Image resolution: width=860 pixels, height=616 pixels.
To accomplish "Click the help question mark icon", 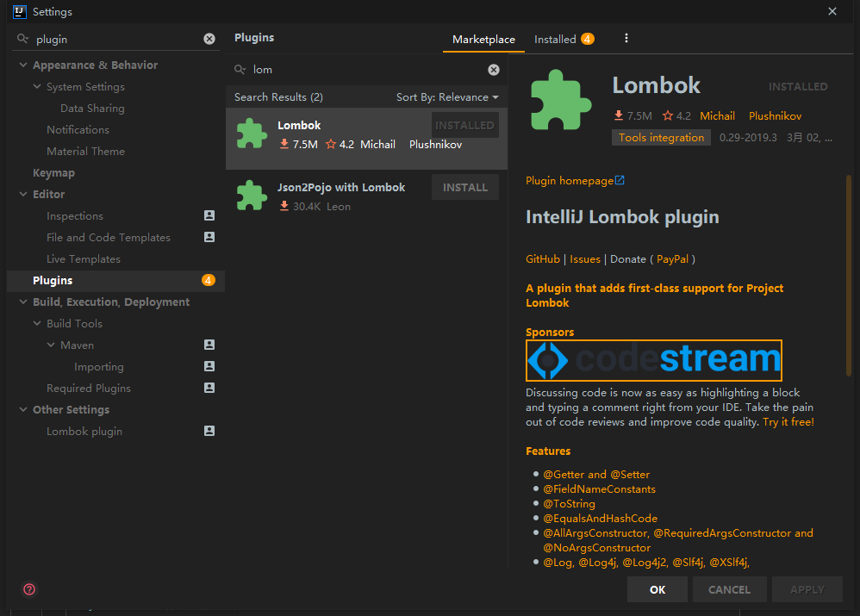I will coord(29,589).
